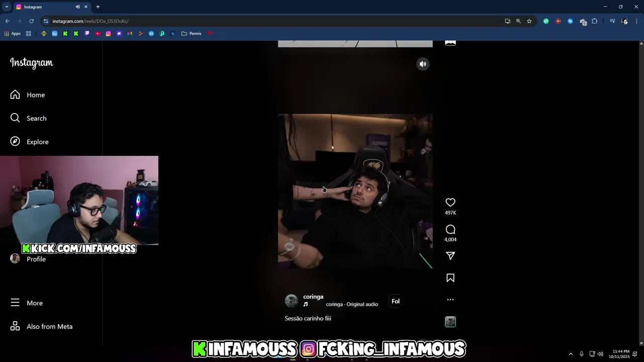Open the Permis bookmarks folder
This screenshot has height=362, width=644.
coord(191,34)
